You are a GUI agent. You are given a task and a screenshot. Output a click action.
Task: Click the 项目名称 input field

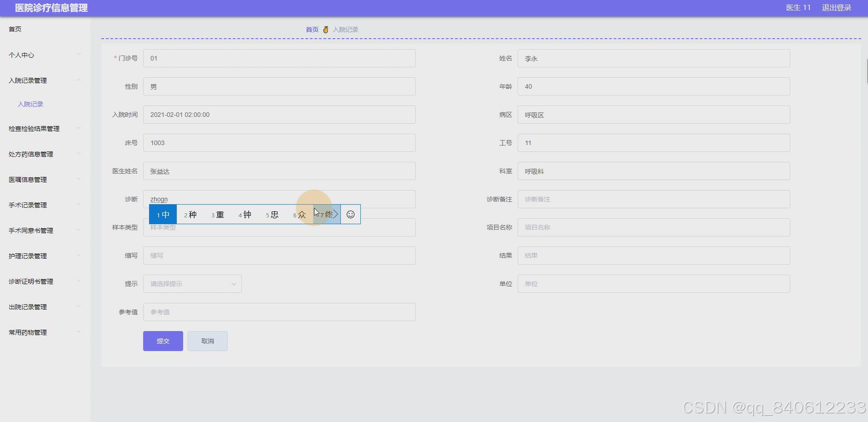tap(654, 227)
